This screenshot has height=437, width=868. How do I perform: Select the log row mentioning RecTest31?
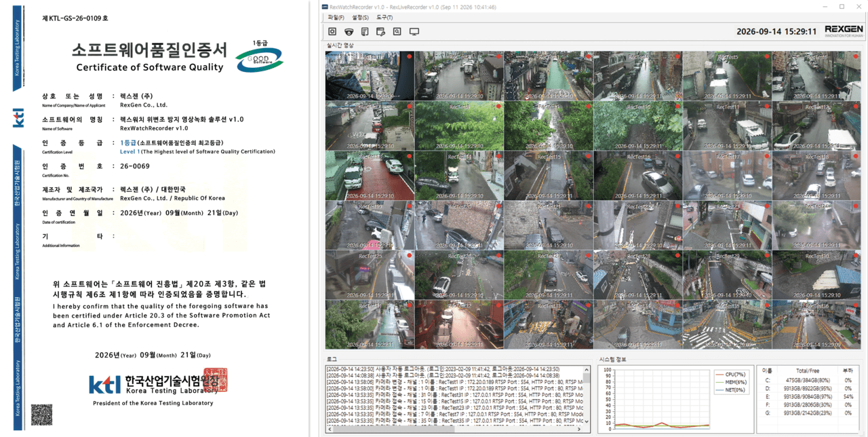tap(455, 394)
